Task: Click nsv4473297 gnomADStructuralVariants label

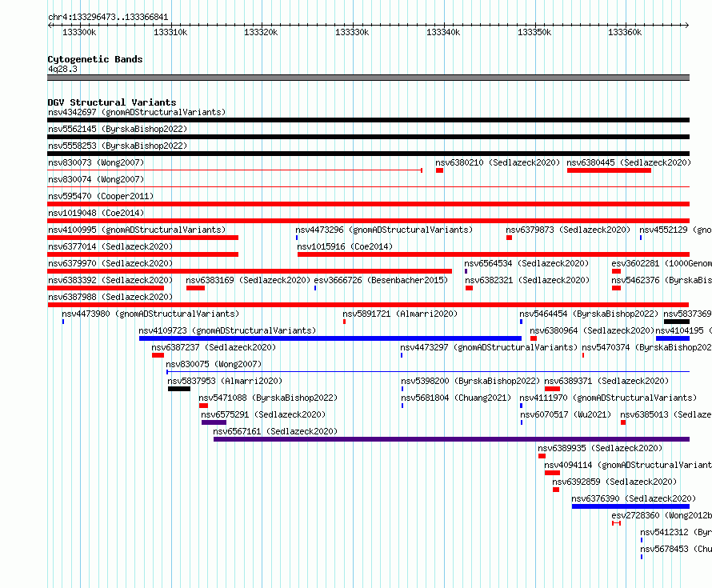Action: (489, 347)
